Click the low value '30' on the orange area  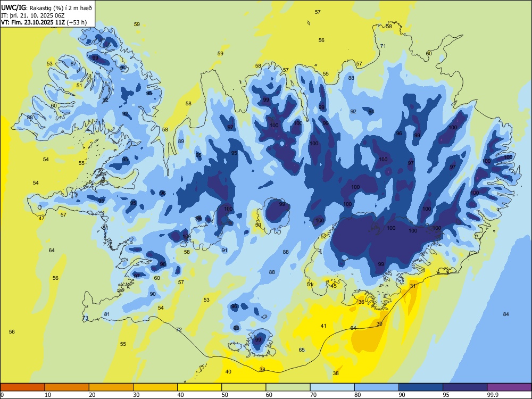tap(379, 323)
